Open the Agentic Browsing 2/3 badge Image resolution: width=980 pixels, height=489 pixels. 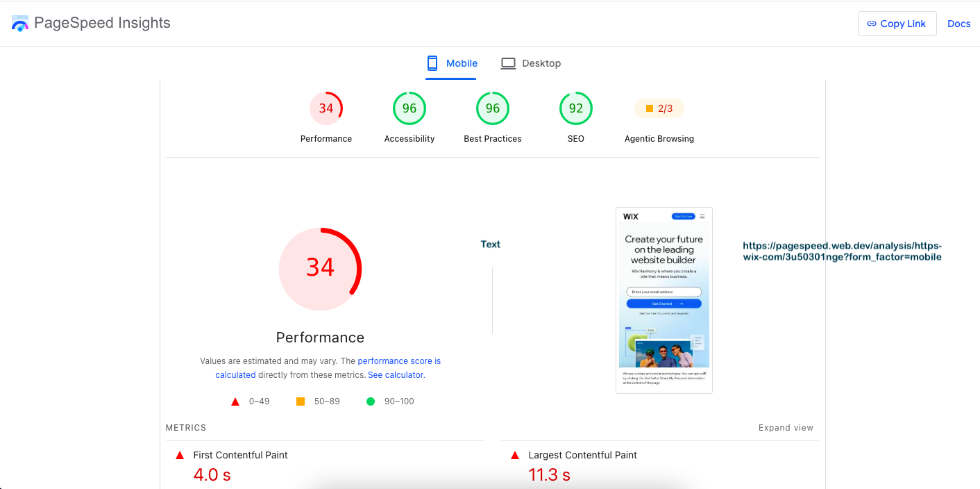tap(659, 108)
